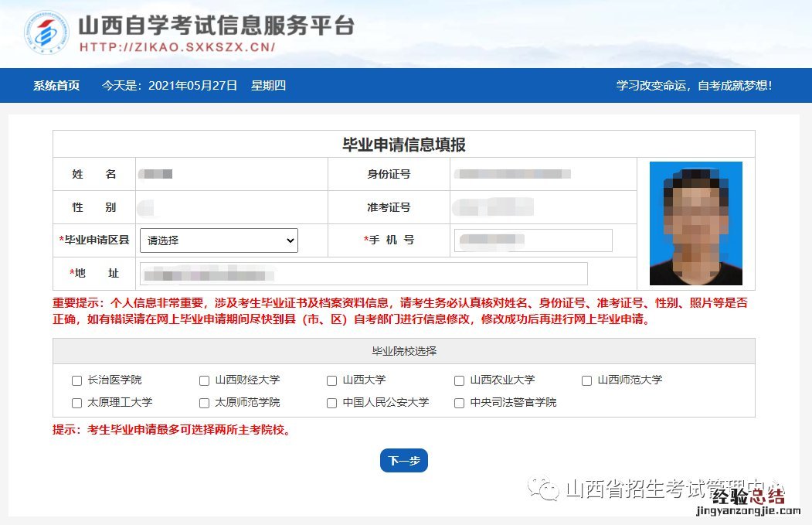Select the 山西大学 checkbox
812x525 pixels.
tap(331, 380)
